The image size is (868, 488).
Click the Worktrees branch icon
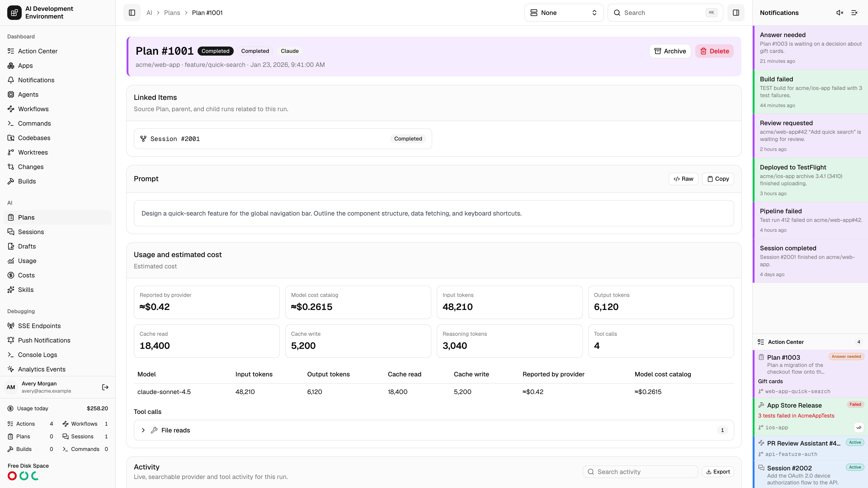(11, 152)
